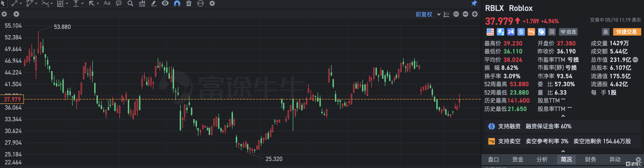Select the polygon channel drawing tool
Image resolution: width=644 pixels, height=168 pixels.
coord(29,3)
